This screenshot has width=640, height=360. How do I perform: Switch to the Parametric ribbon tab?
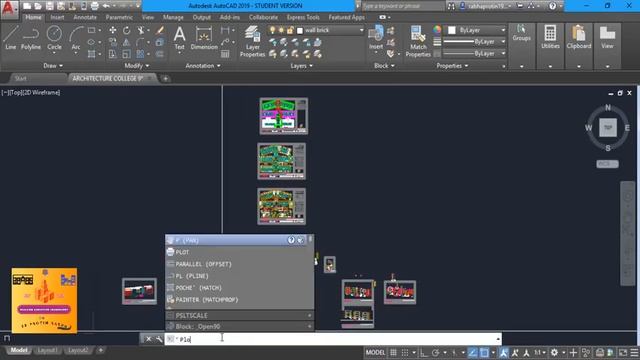coord(119,17)
